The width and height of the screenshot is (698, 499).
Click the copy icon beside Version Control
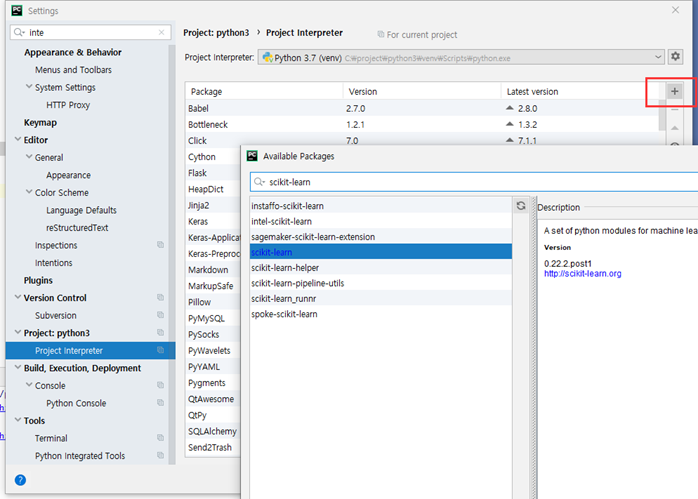160,297
